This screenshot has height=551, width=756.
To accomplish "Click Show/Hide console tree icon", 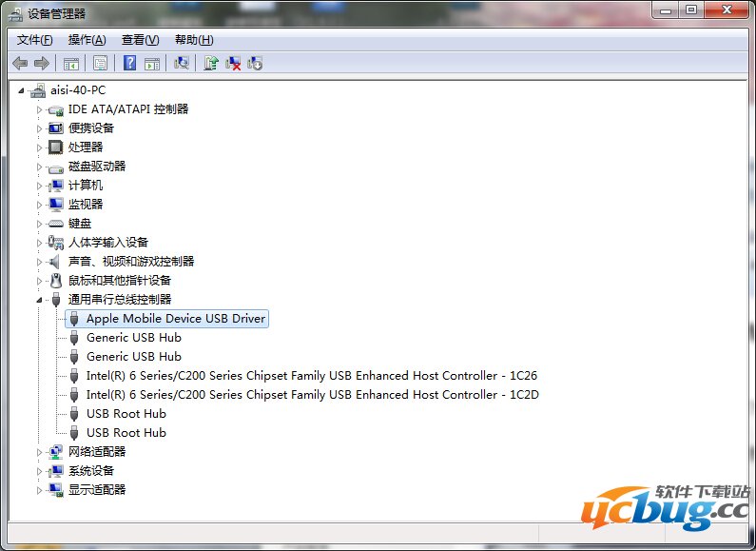I will [x=70, y=63].
